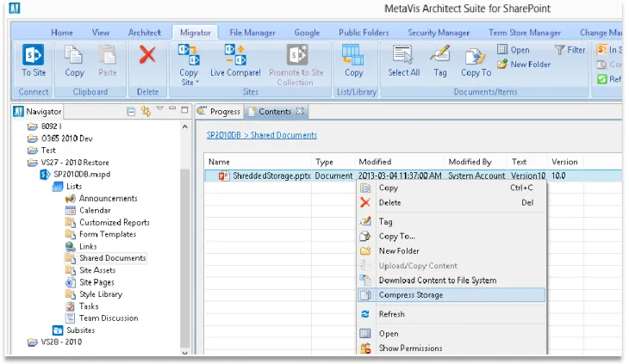This screenshot has height=364, width=629.
Task: Open the Architect ribbon tab
Action: click(x=145, y=33)
